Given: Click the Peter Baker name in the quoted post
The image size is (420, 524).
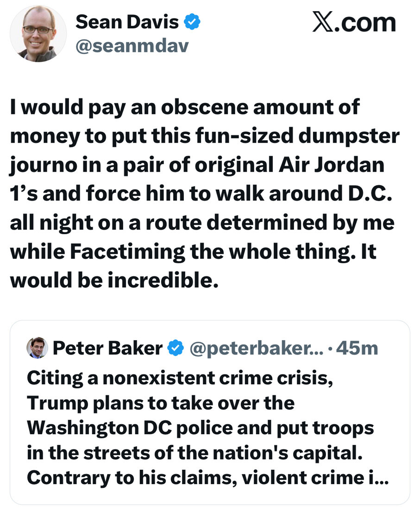Looking at the screenshot, I should tap(107, 348).
